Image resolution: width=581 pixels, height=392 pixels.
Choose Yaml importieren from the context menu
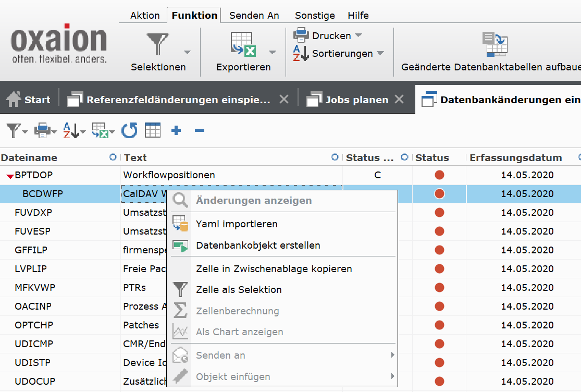[237, 224]
